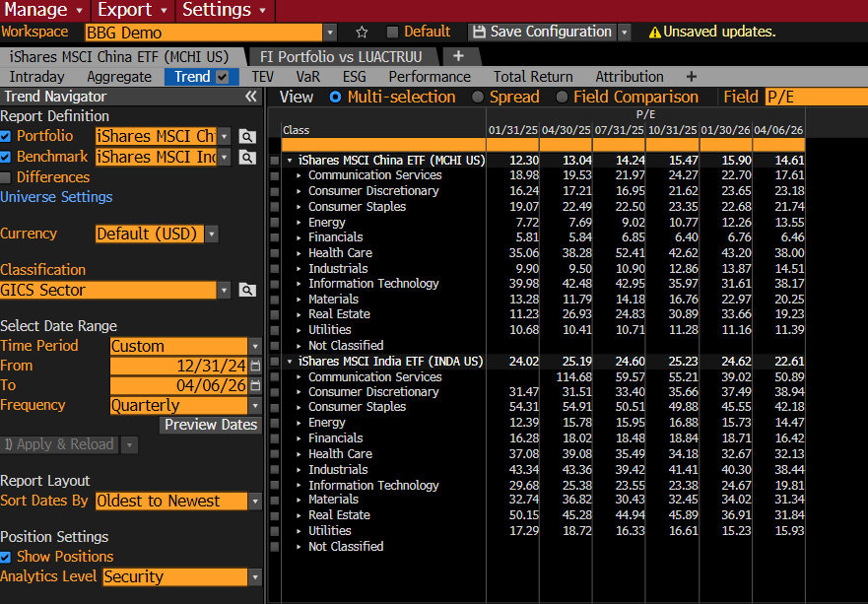Open the Time Period Custom dropdown
Viewport: 868px width, 604px height.
(x=254, y=347)
